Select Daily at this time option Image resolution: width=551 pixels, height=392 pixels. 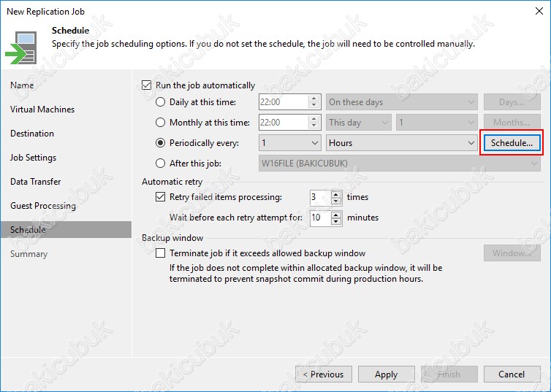[160, 102]
